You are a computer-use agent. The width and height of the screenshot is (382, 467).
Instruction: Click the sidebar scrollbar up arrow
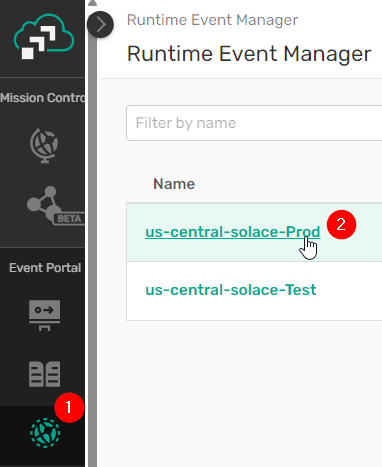tap(92, 3)
